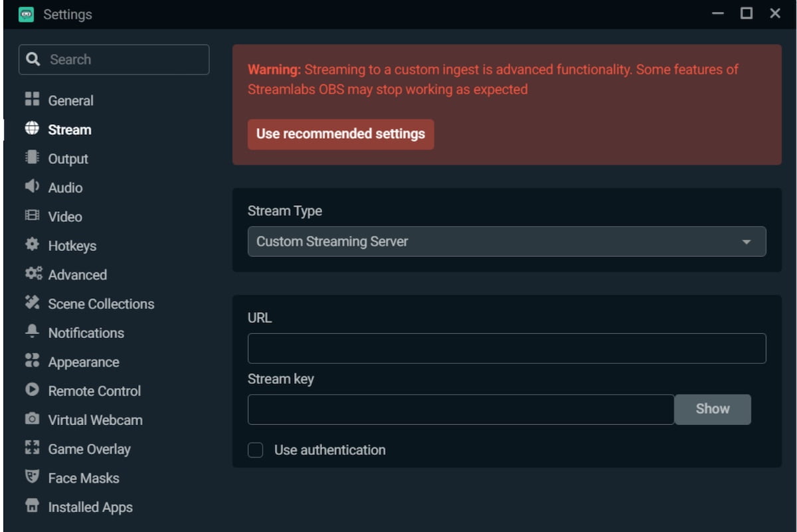Image resolution: width=797 pixels, height=532 pixels.
Task: Click the settings Search box
Action: (114, 60)
